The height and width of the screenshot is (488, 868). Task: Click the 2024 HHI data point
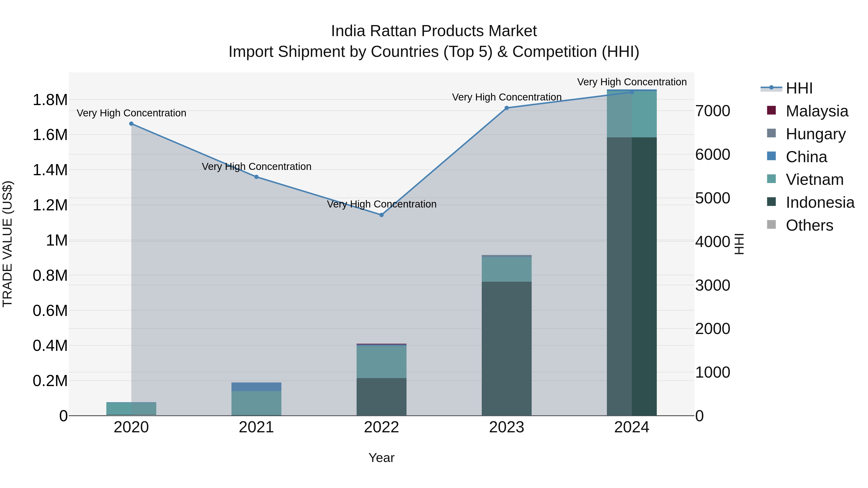click(632, 92)
